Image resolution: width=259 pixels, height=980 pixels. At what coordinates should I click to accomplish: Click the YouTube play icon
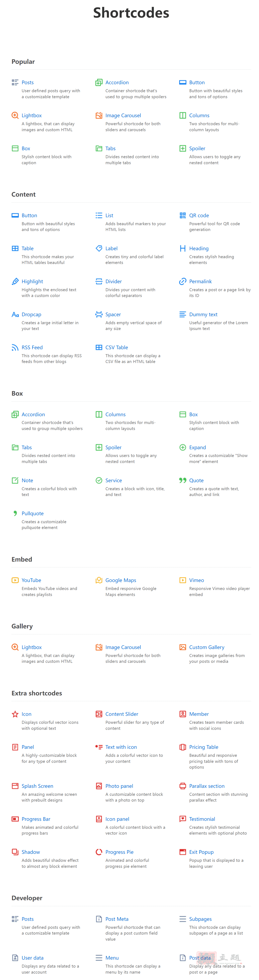[x=15, y=580]
